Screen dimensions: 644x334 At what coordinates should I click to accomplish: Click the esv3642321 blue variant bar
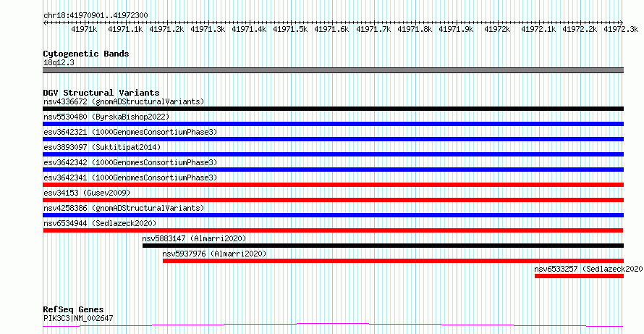(333, 139)
